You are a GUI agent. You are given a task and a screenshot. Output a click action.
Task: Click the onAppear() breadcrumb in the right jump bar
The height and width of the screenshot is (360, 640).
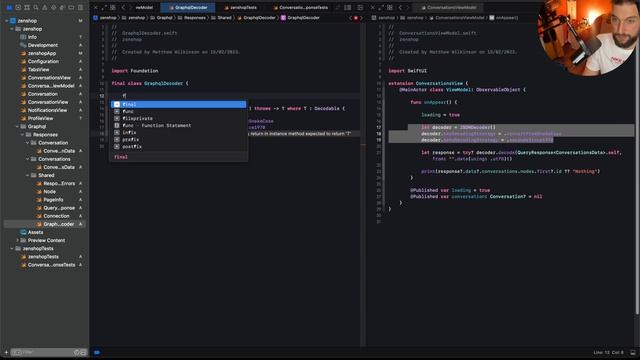click(504, 18)
